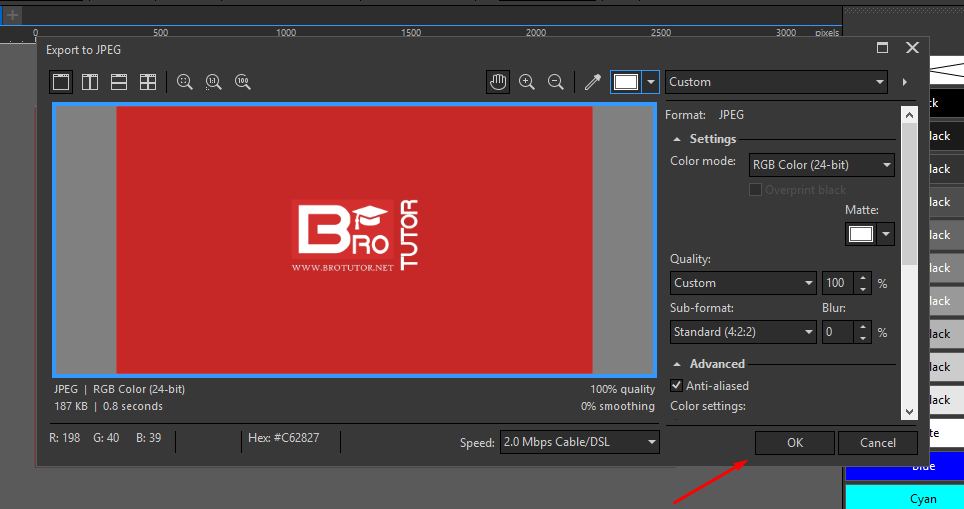
Task: Select full preview layout icon
Action: click(61, 82)
